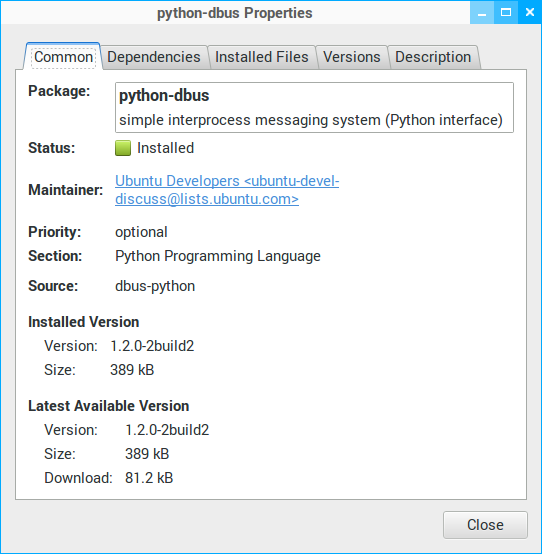The height and width of the screenshot is (554, 542).
Task: Maximize the Properties window
Action: 506,12
